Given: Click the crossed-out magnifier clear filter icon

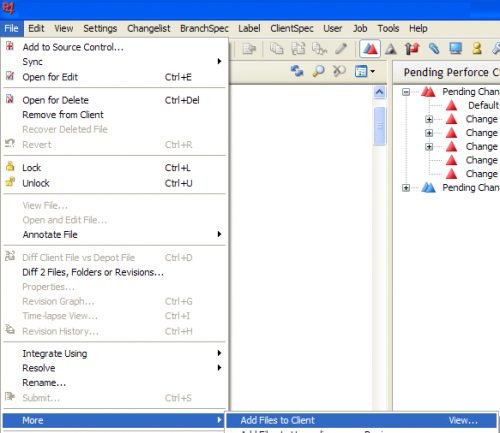Looking at the screenshot, I should point(339,71).
